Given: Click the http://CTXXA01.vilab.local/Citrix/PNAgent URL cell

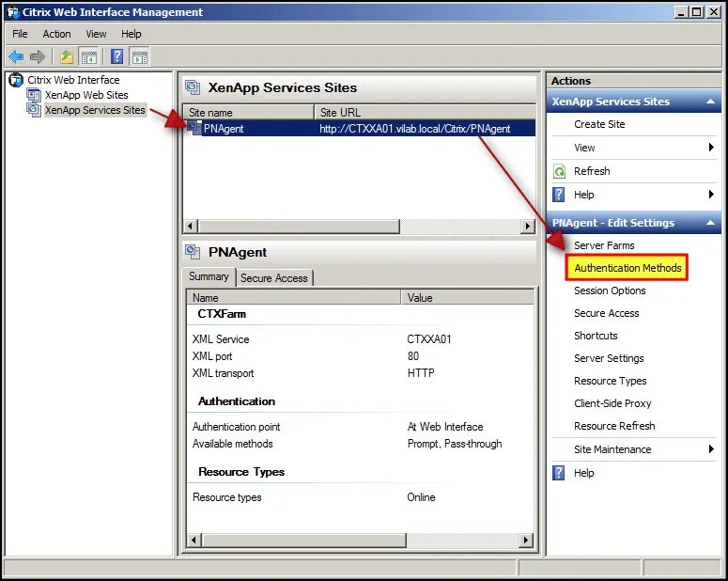Looking at the screenshot, I should click(414, 128).
